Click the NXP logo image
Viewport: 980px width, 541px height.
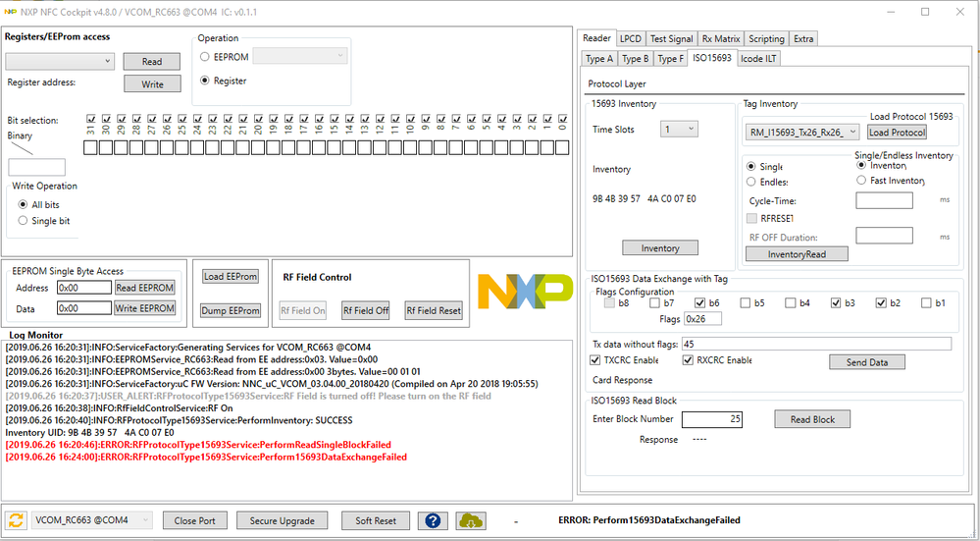click(x=525, y=292)
